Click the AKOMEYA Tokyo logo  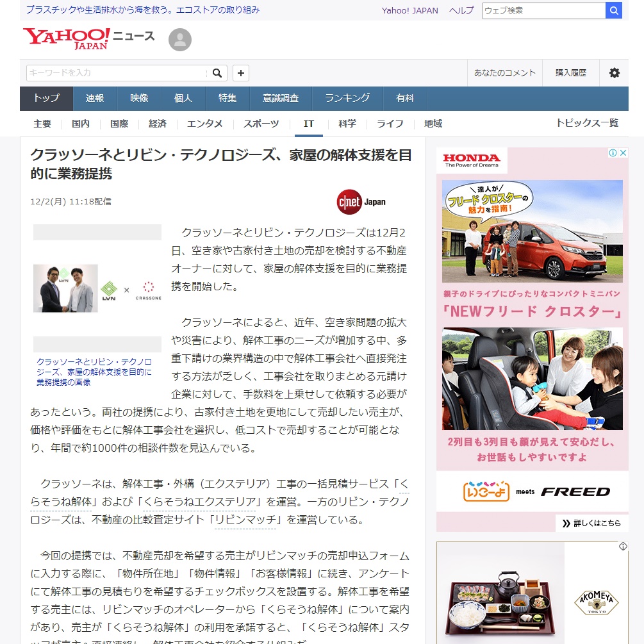597,602
